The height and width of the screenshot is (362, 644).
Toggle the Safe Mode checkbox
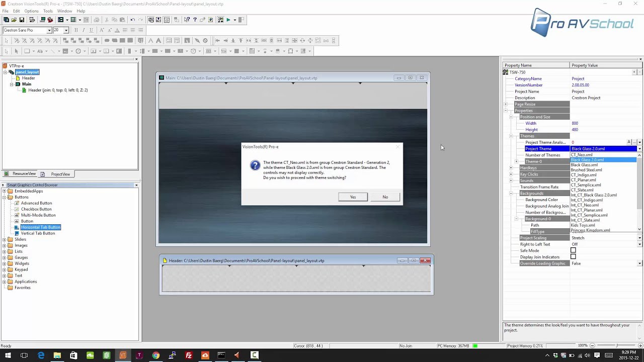[x=573, y=250]
